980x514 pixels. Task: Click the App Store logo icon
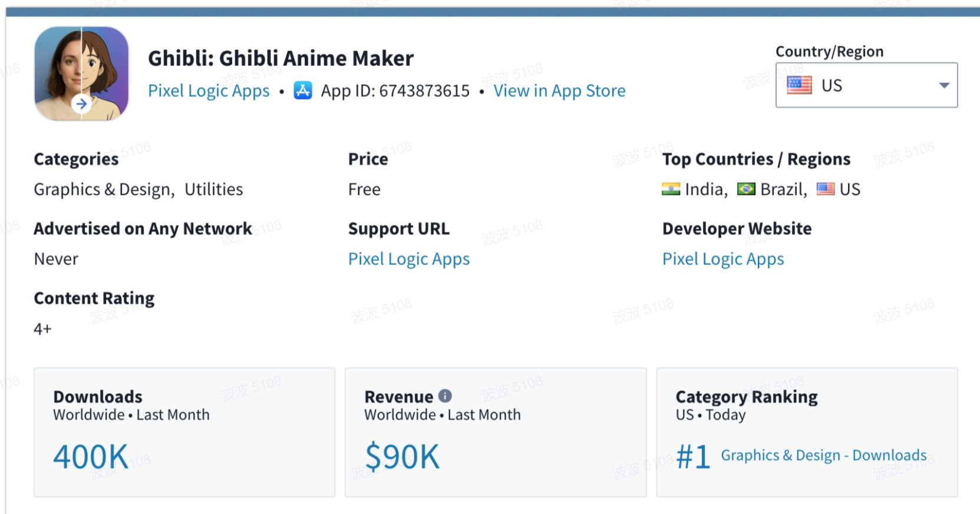pyautogui.click(x=303, y=91)
